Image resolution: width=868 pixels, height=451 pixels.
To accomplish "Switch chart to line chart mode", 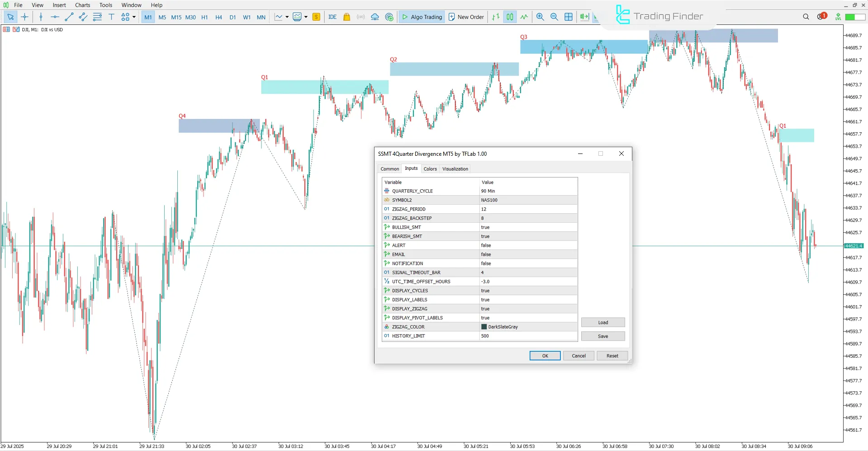I will tap(523, 17).
